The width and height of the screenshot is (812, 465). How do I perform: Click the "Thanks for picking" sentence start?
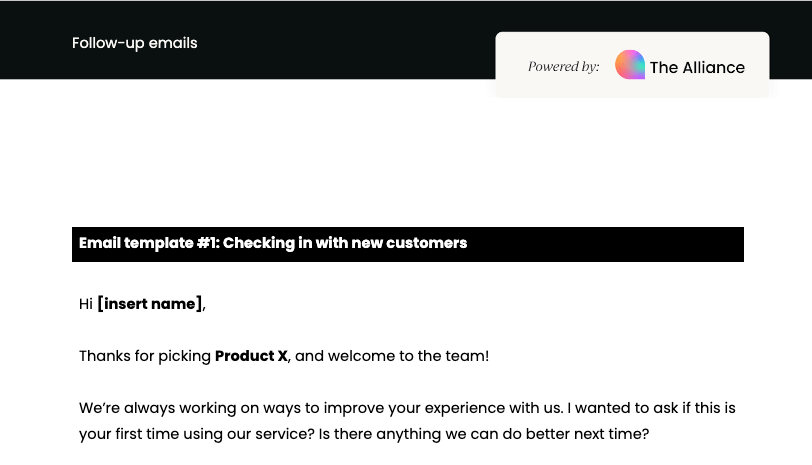tap(144, 356)
